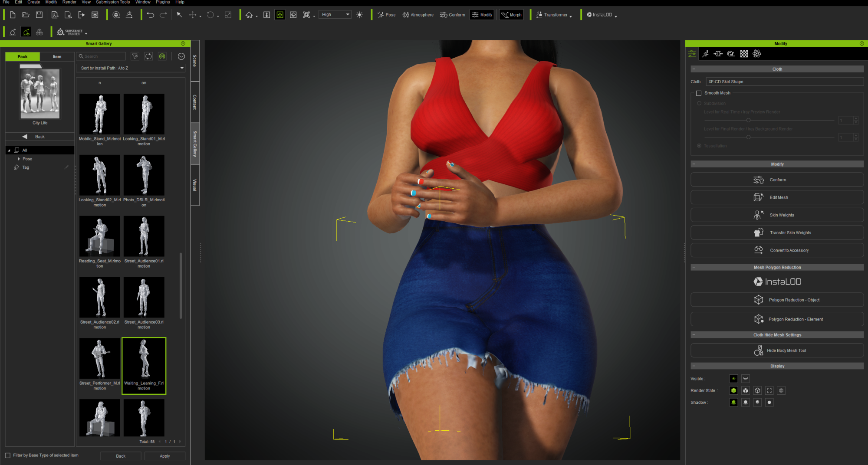Select the Rotate tool icon
868x465 pixels.
click(x=210, y=15)
